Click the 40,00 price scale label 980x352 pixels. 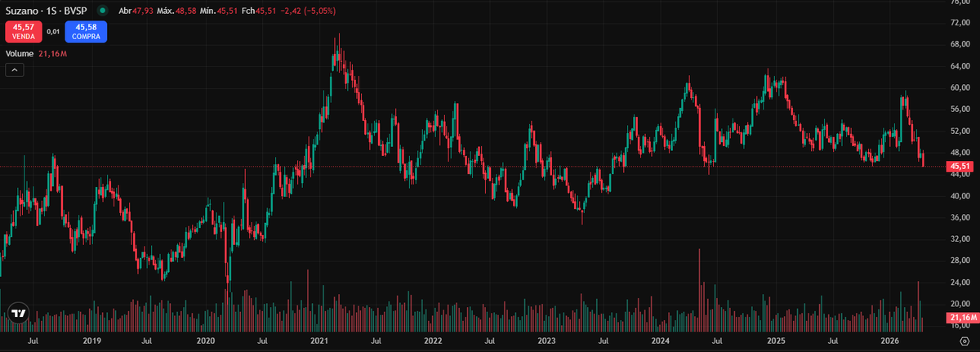tap(960, 196)
